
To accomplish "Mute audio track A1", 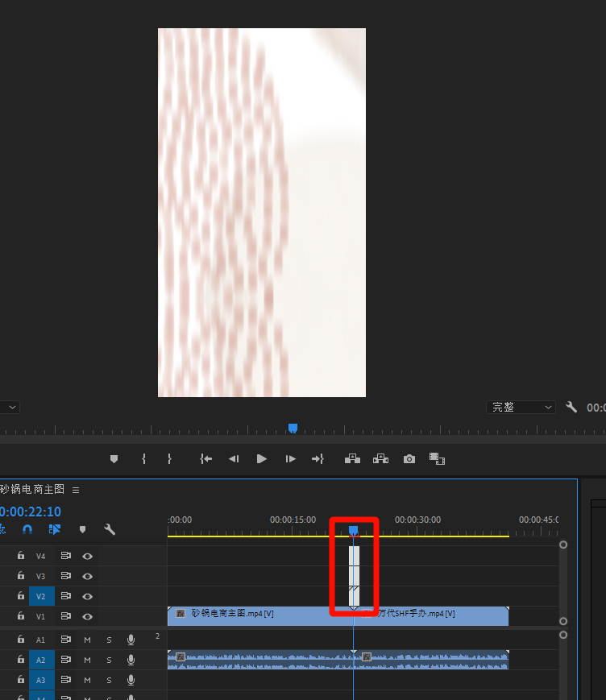I will pos(87,640).
